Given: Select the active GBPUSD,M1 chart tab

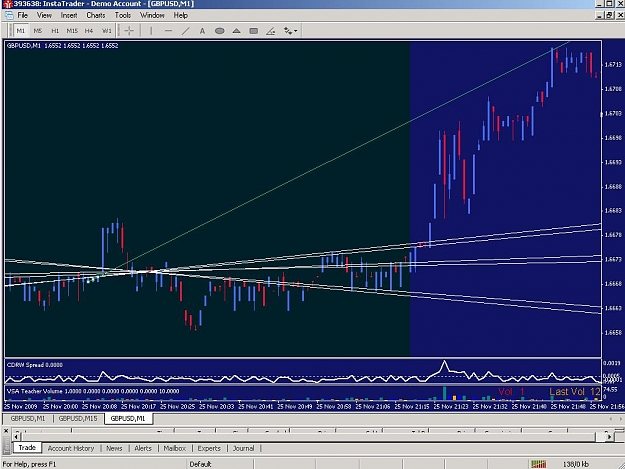Looking at the screenshot, I should coord(128,418).
